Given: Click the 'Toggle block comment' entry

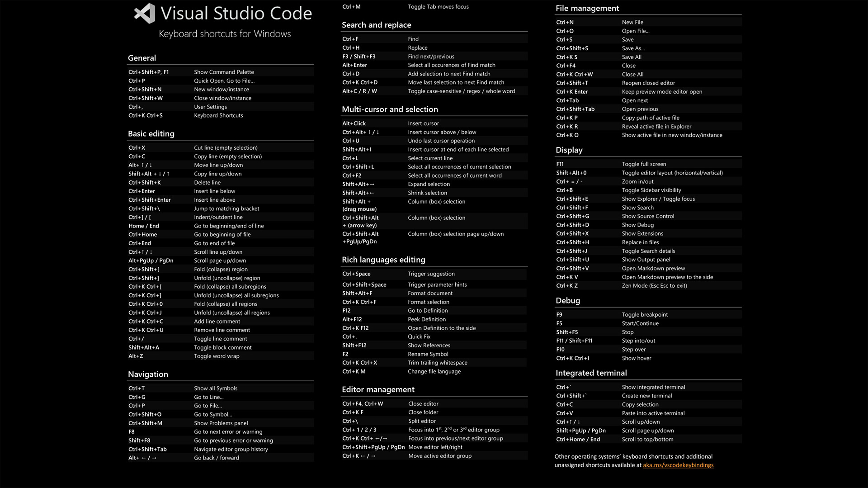Looking at the screenshot, I should pos(222,347).
